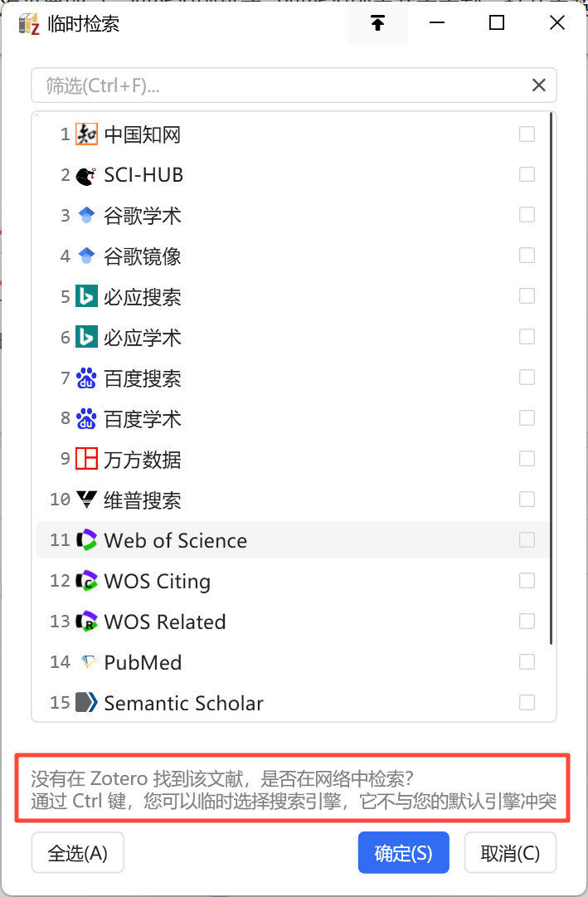
Task: Click the pin-to-top arrow icon in title bar
Action: (x=377, y=23)
